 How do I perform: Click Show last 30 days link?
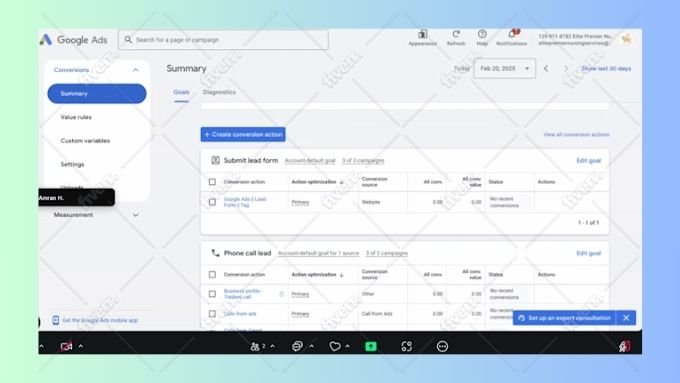[x=606, y=69]
